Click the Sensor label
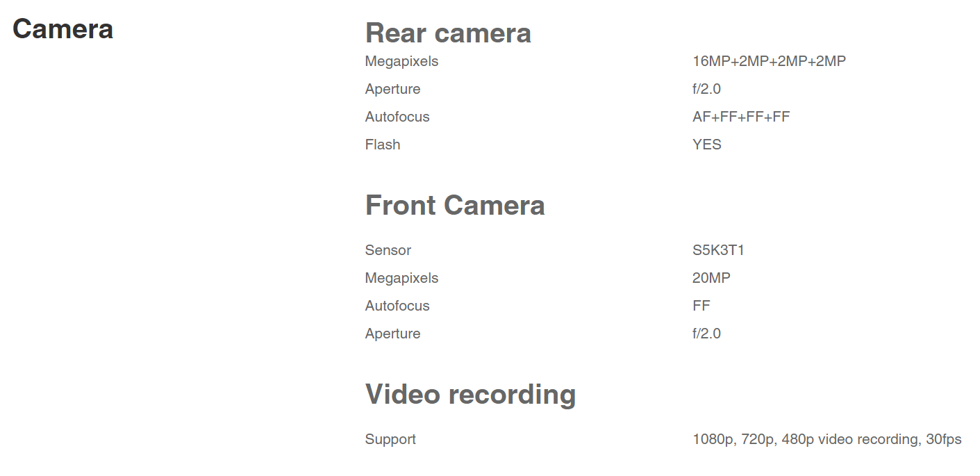Screen dimensions: 980x476 click(x=388, y=250)
